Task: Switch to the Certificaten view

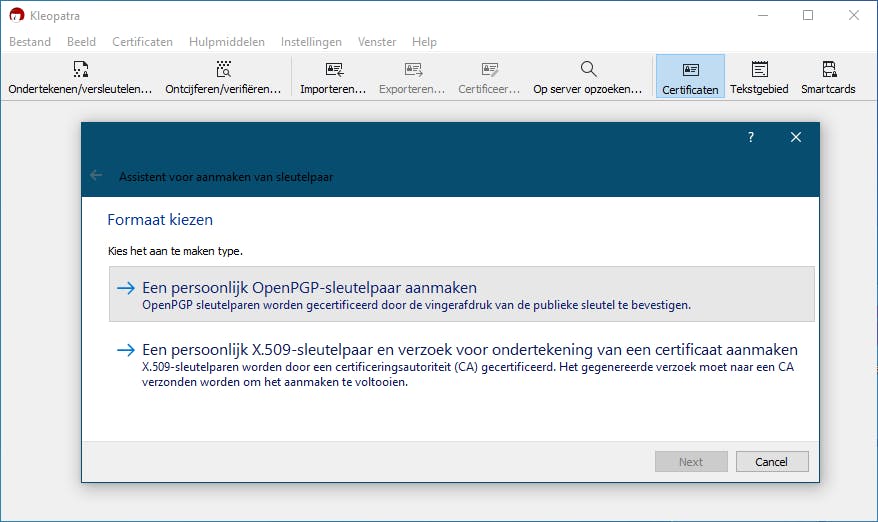Action: point(690,70)
